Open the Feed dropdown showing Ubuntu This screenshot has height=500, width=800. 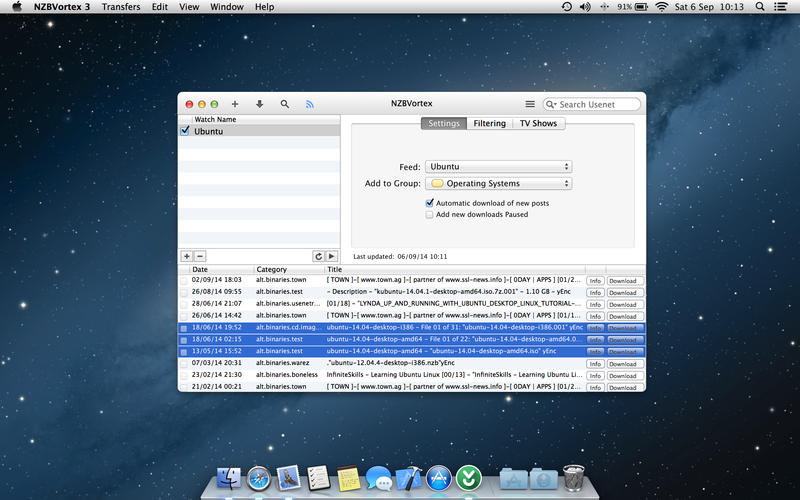click(498, 167)
